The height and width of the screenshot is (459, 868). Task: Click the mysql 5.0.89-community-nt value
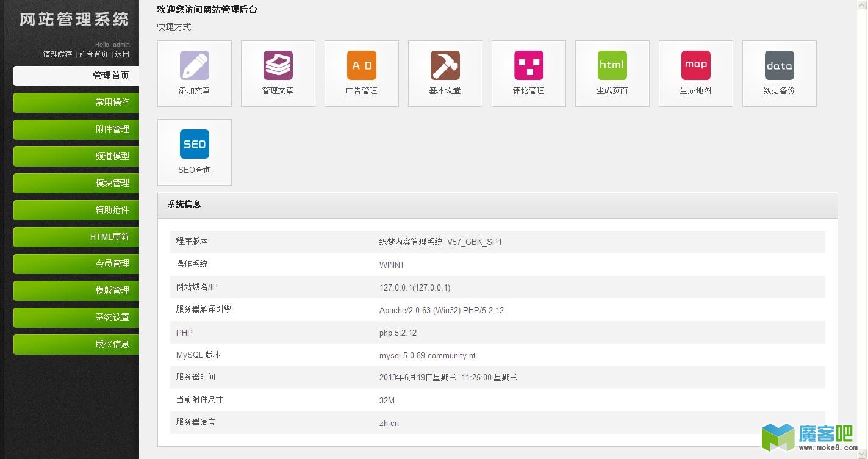coord(428,355)
